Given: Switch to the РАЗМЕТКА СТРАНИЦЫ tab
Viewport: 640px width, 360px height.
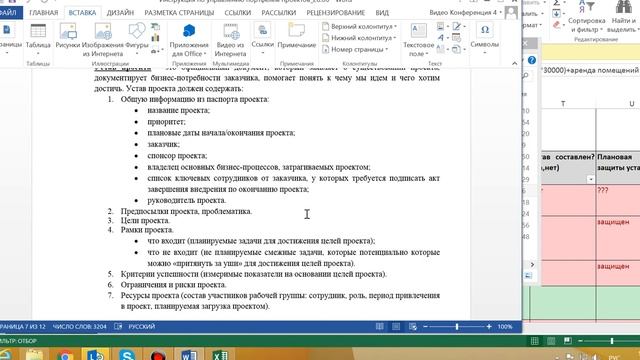Looking at the screenshot, I should tap(179, 13).
